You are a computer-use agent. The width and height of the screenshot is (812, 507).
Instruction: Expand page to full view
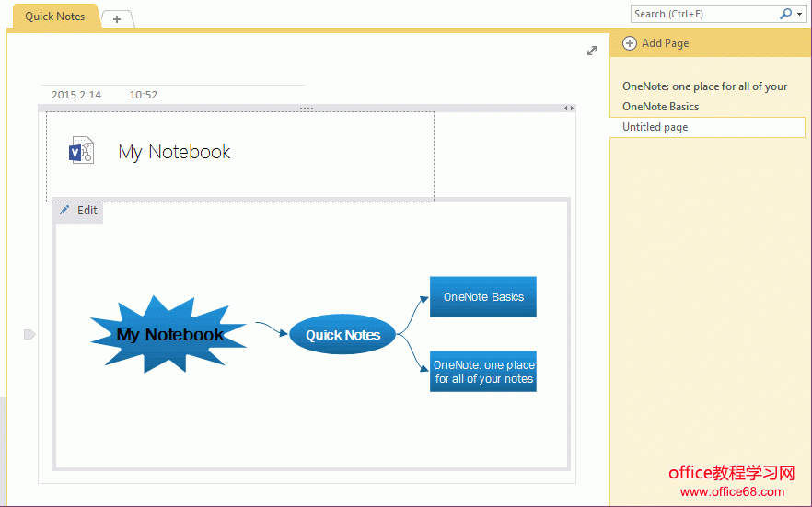click(x=592, y=51)
